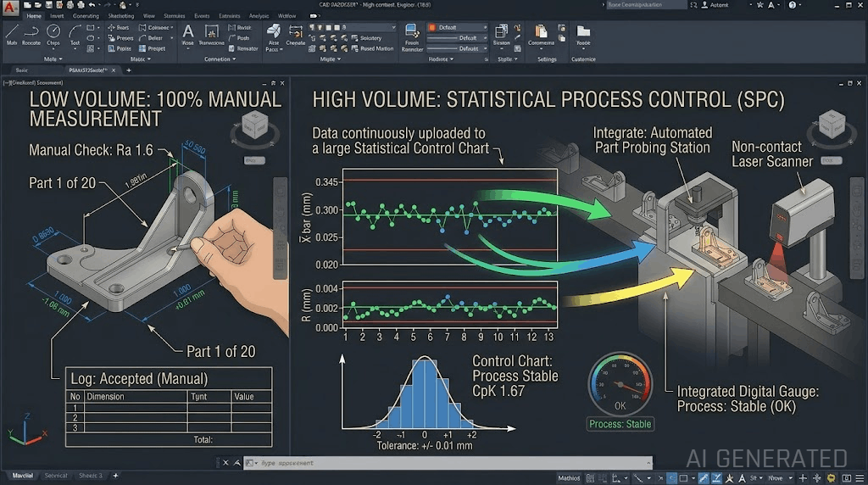
Task: Expand the Connetion panel dropdown
Action: tap(220, 59)
